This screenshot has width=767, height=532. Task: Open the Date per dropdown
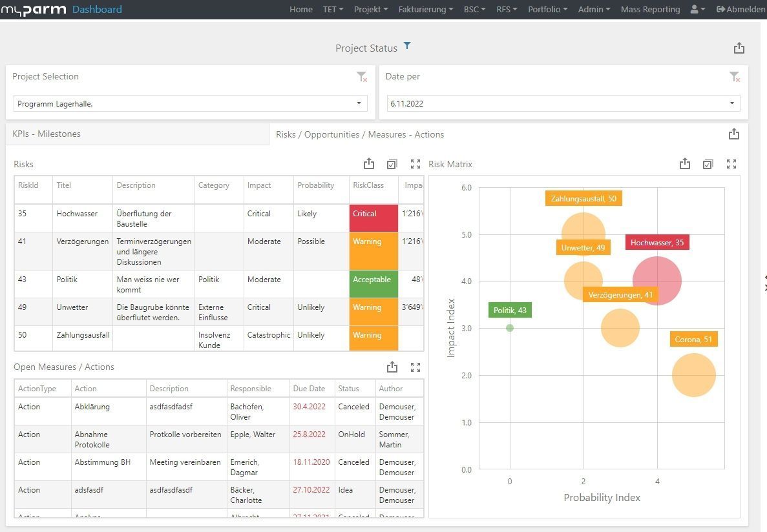[x=563, y=103]
